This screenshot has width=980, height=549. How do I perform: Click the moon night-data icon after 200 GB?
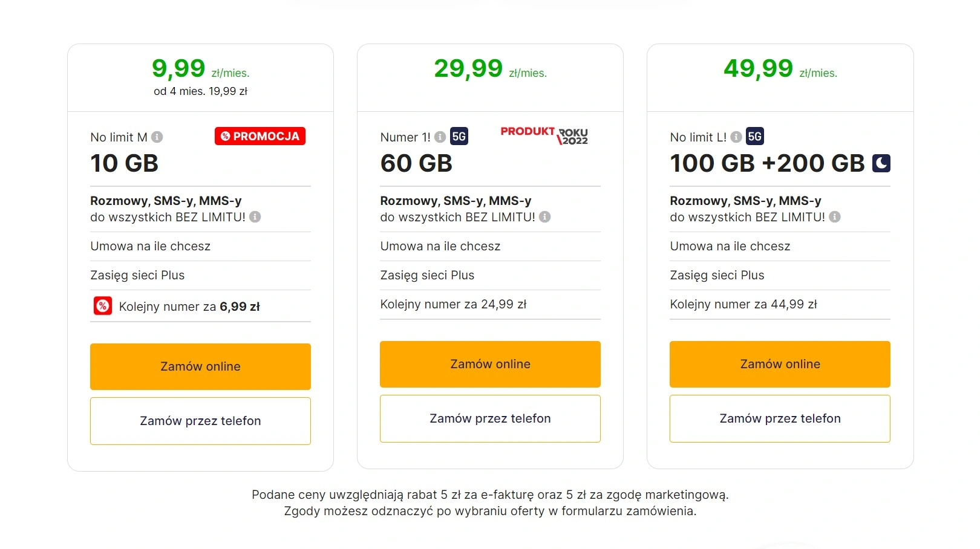tap(881, 163)
